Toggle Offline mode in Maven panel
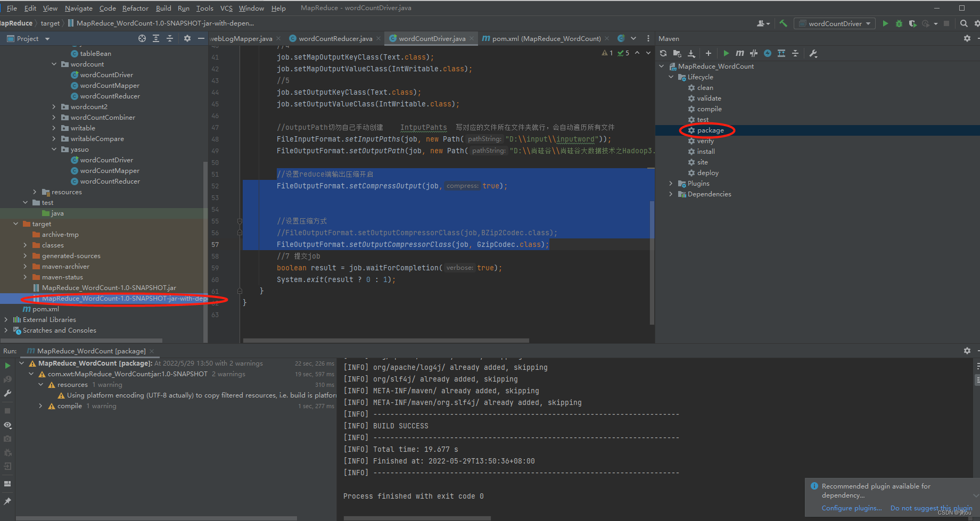980x521 pixels. (767, 53)
